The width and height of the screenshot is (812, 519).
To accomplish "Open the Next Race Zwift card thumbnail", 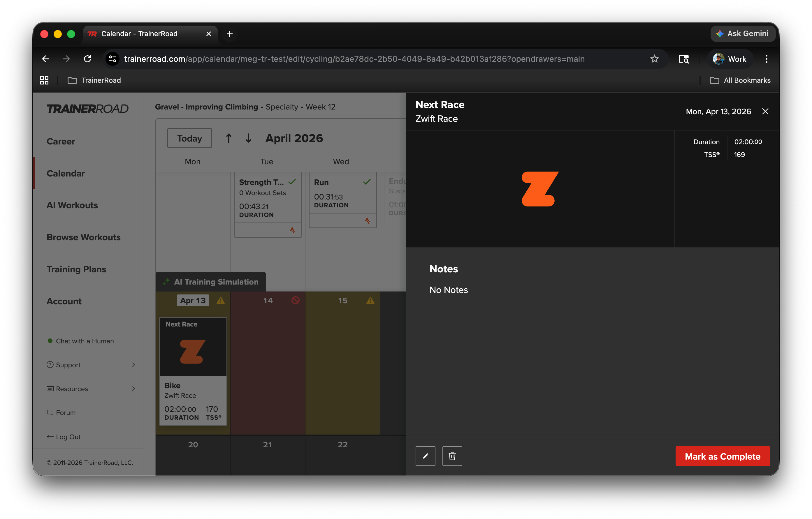I will 193,347.
